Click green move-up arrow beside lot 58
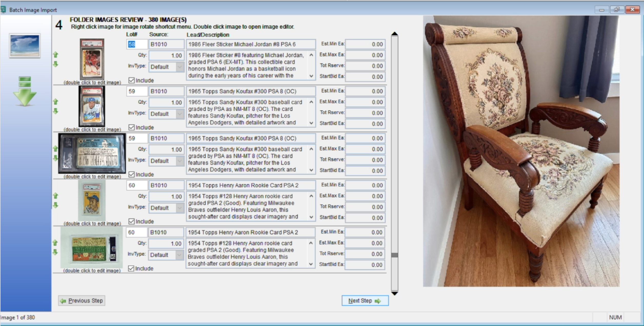 tap(55, 55)
